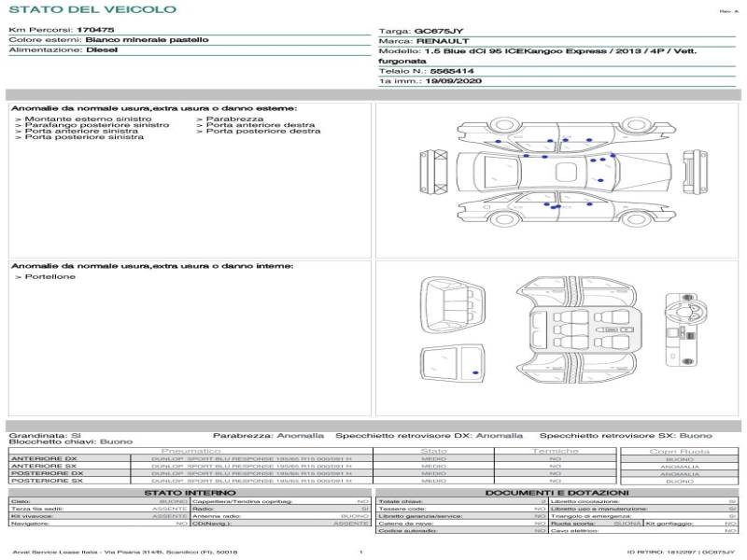Click the external anomalies section heading
Screen dimensions: 747x560
pyautogui.click(x=153, y=108)
